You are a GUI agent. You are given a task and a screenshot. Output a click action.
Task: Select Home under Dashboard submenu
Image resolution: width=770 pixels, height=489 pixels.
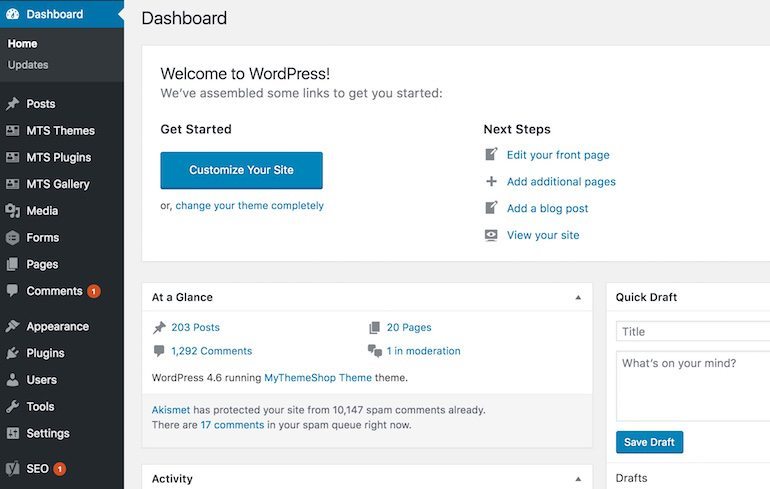click(x=23, y=44)
